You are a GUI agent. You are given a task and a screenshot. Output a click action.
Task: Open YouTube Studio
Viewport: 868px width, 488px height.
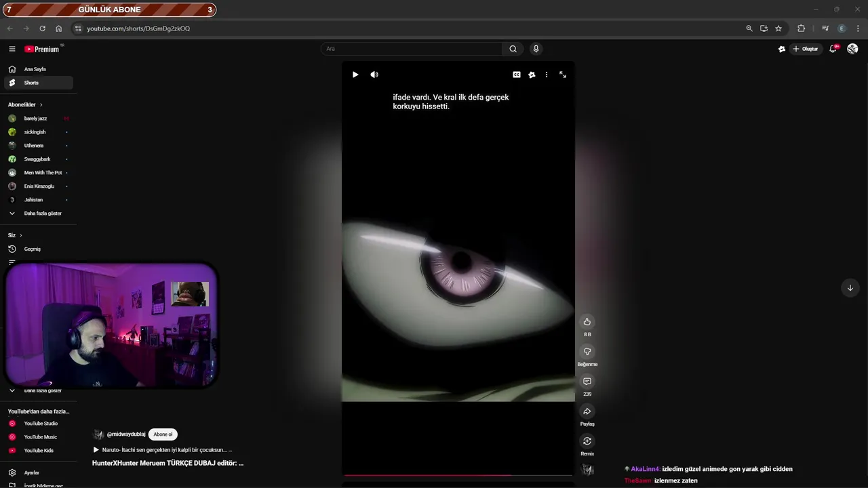point(39,424)
